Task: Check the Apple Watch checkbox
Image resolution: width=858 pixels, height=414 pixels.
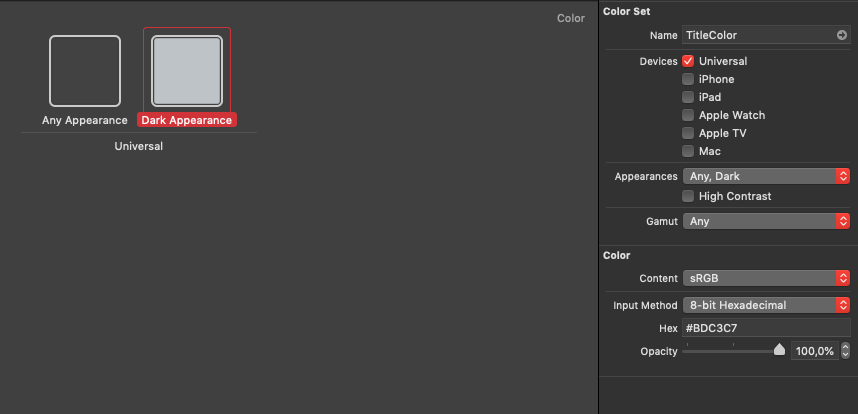Action: click(688, 115)
